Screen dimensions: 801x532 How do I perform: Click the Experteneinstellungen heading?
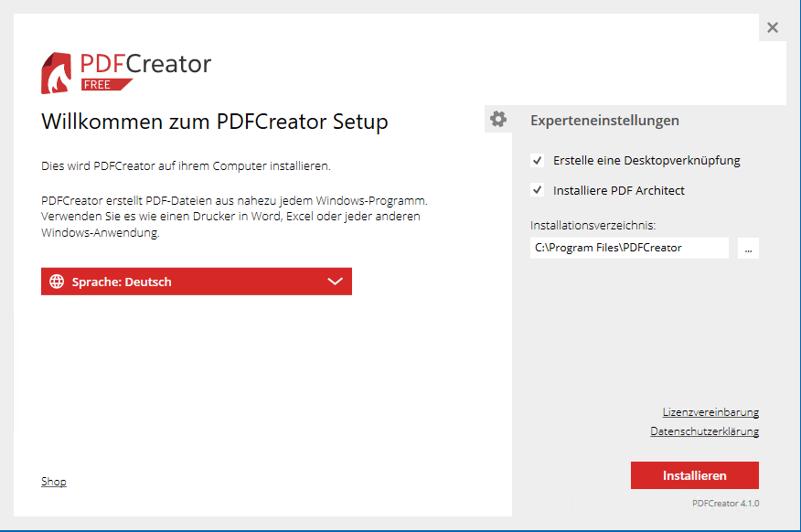pos(604,121)
